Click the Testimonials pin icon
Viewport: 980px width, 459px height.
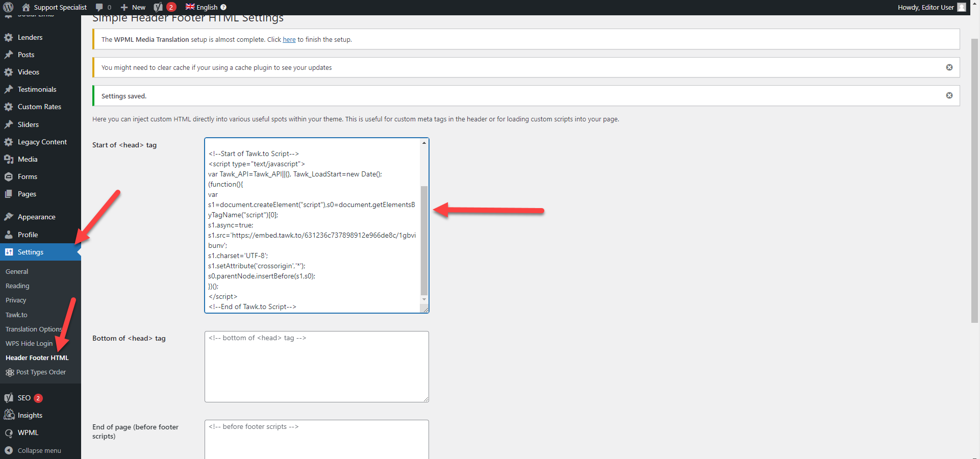tap(9, 89)
